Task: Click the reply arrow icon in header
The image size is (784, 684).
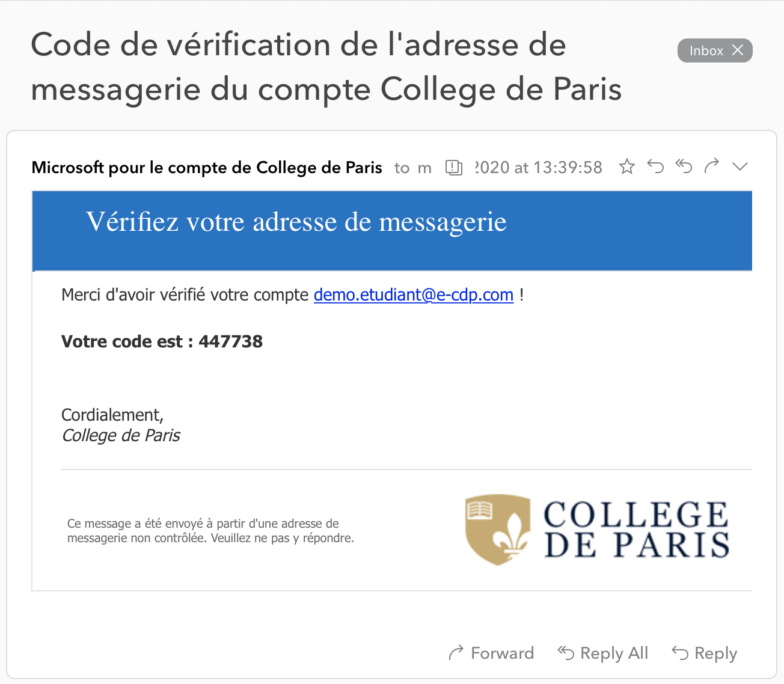Action: 655,166
